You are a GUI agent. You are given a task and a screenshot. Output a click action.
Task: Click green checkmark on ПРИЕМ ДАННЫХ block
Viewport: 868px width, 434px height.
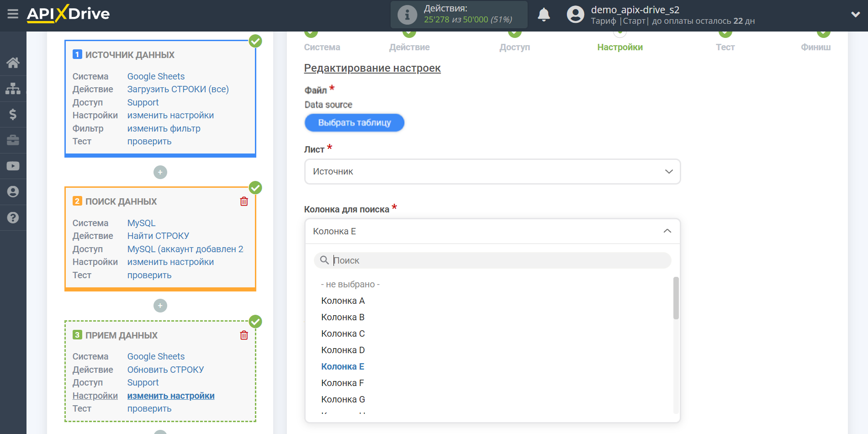(x=255, y=322)
